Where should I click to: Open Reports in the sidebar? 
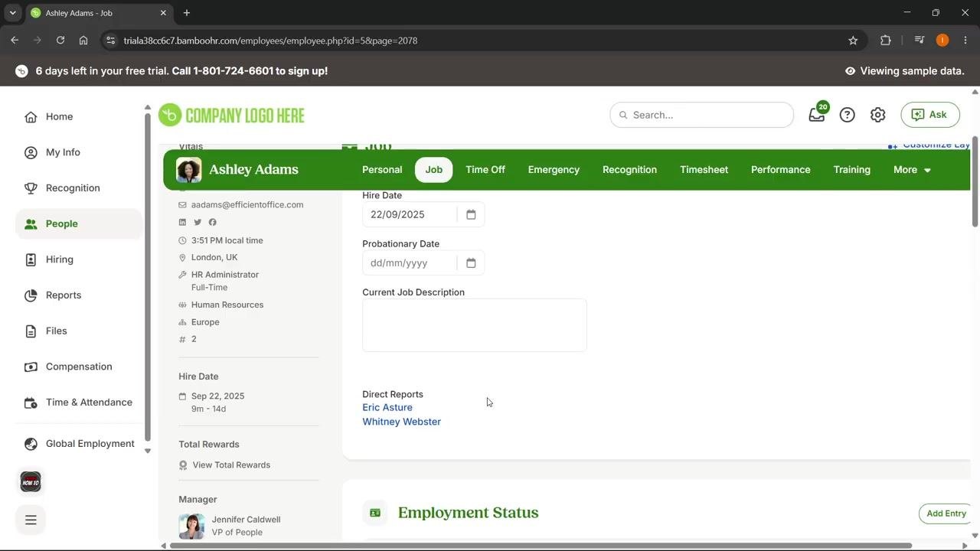[x=63, y=295]
